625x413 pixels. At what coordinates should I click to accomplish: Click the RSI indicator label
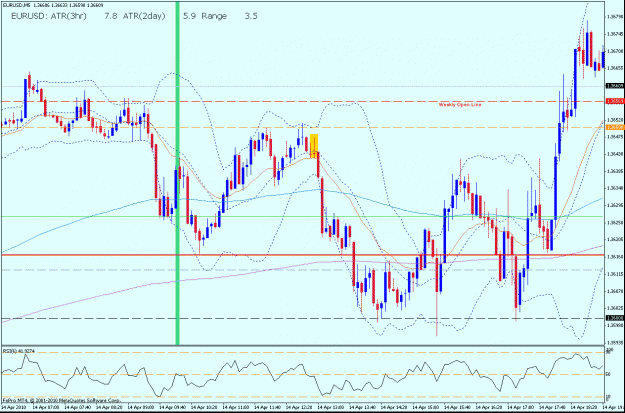click(x=19, y=351)
